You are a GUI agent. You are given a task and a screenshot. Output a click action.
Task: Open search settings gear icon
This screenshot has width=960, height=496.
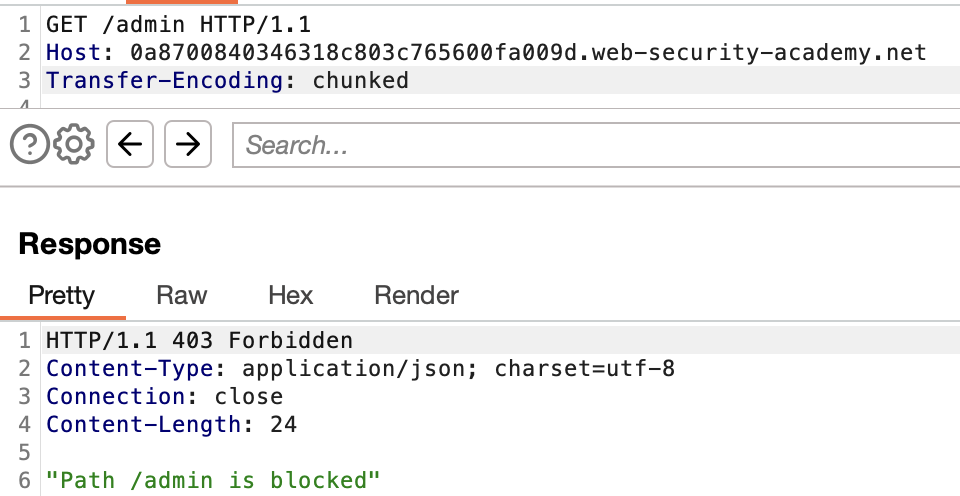74,145
